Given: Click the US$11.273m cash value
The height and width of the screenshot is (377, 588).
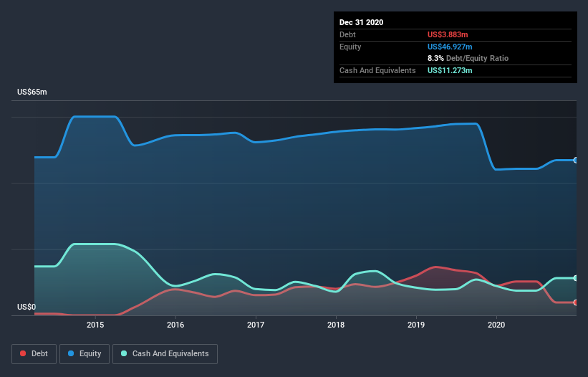Looking at the screenshot, I should pyautogui.click(x=450, y=70).
